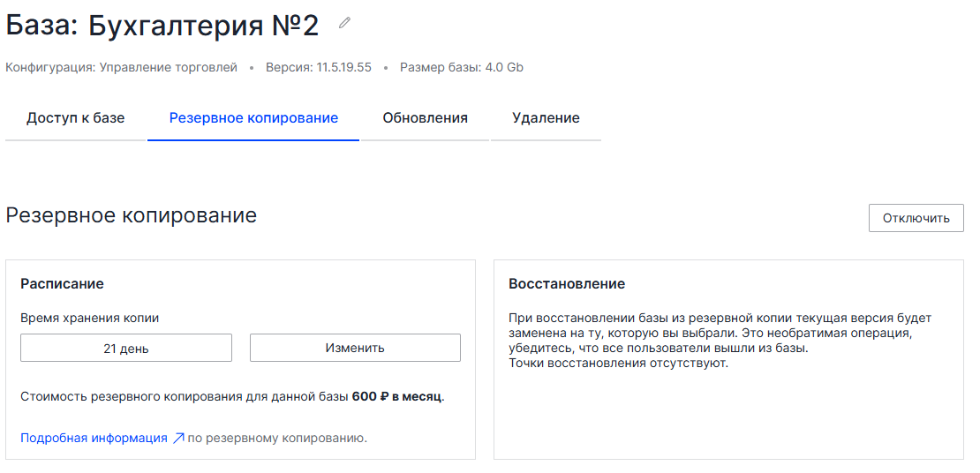Click the Точки восстановления отсутствуют message
Image resolution: width=980 pixels, height=473 pixels.
point(618,363)
